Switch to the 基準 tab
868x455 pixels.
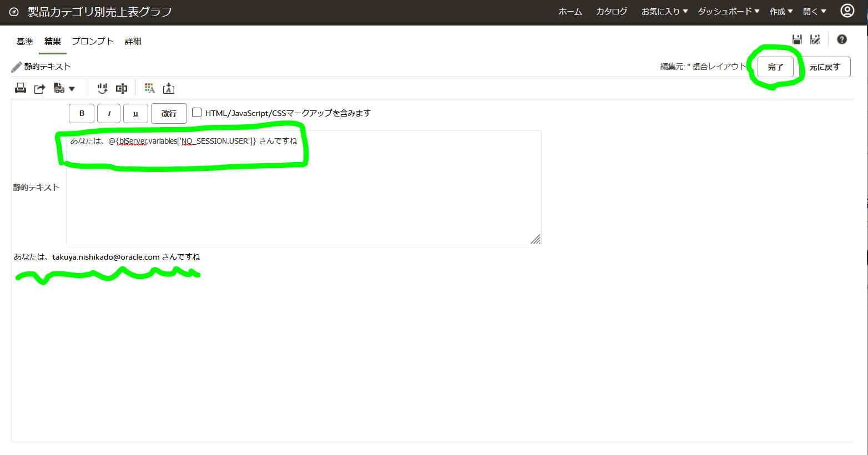click(x=25, y=41)
